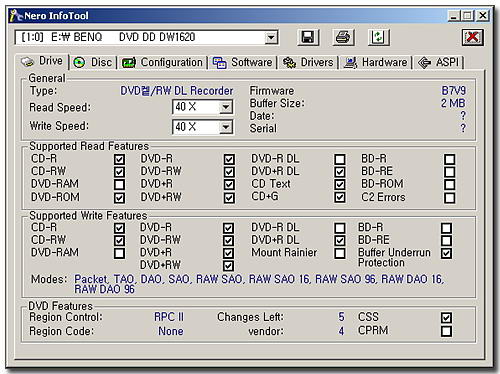Viewport: 500px width, 374px height.
Task: Toggle DVD-ROM checkbox in Read Features
Action: (119, 198)
